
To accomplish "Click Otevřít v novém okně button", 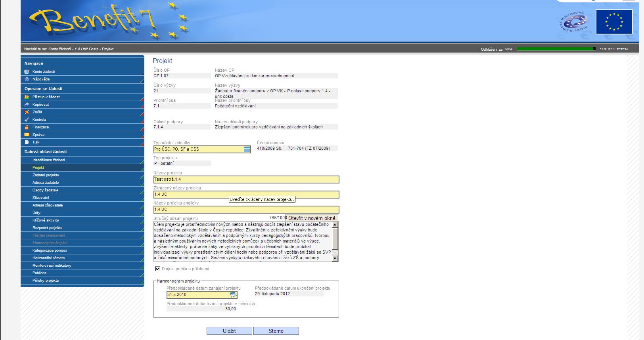I will click(x=312, y=218).
